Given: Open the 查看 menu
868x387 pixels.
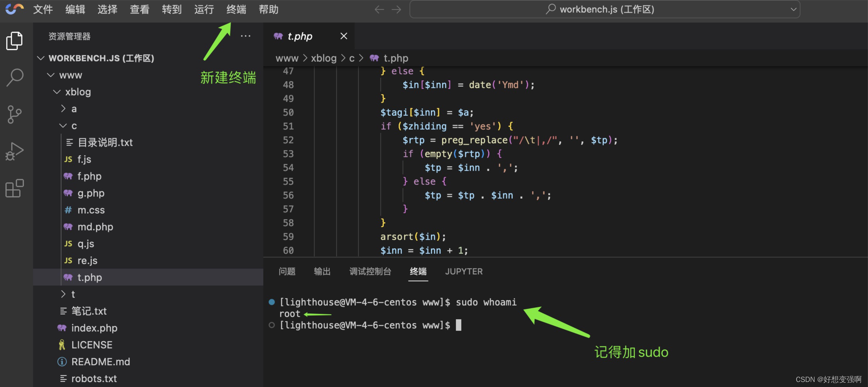Looking at the screenshot, I should click(x=140, y=9).
